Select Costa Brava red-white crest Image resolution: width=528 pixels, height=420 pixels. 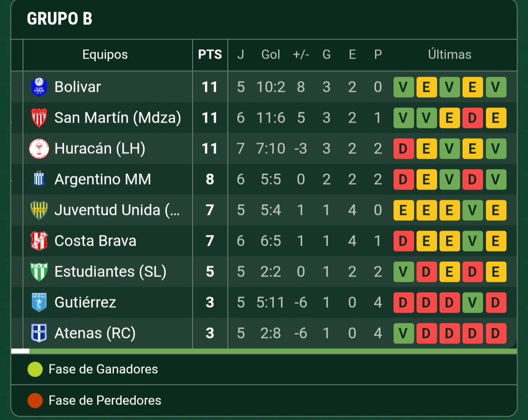point(39,241)
